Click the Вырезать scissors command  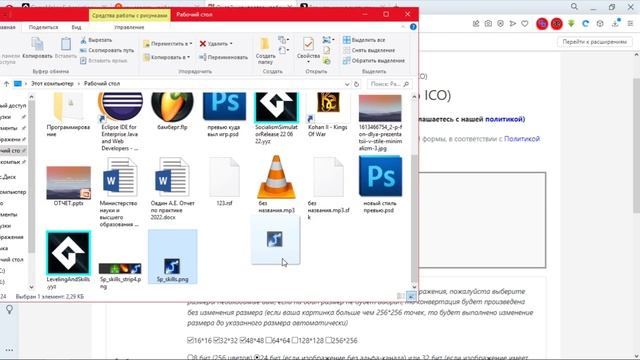tap(96, 40)
